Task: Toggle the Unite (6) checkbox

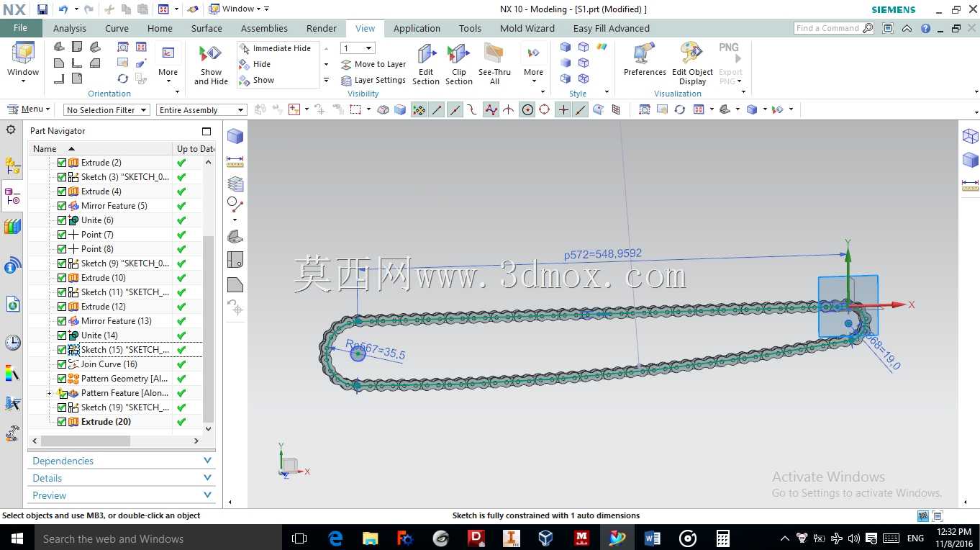Action: 62,220
